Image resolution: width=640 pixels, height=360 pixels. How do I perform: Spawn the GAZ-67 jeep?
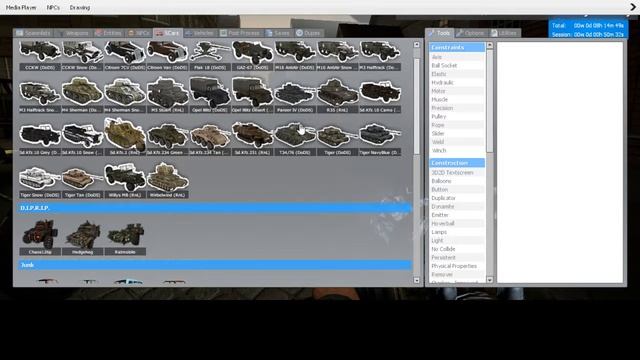click(x=252, y=56)
